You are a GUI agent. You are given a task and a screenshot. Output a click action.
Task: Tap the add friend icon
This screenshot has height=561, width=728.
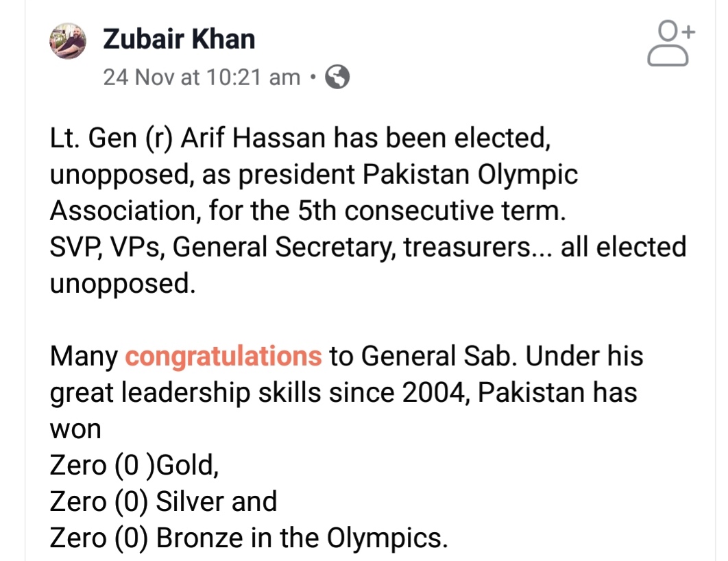click(x=671, y=43)
